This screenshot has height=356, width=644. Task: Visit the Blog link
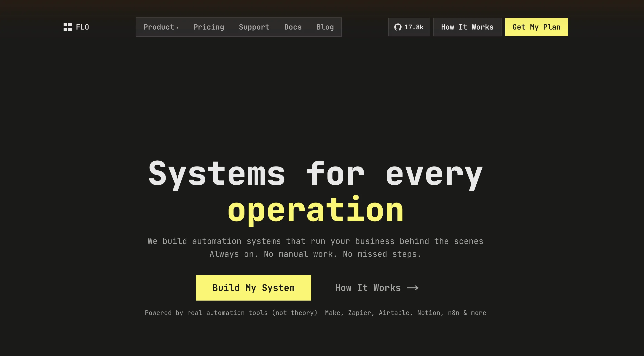point(325,27)
